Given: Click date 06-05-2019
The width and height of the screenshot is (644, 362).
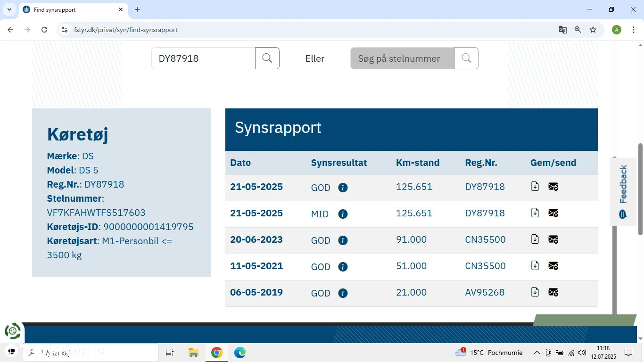Looking at the screenshot, I should [x=256, y=292].
